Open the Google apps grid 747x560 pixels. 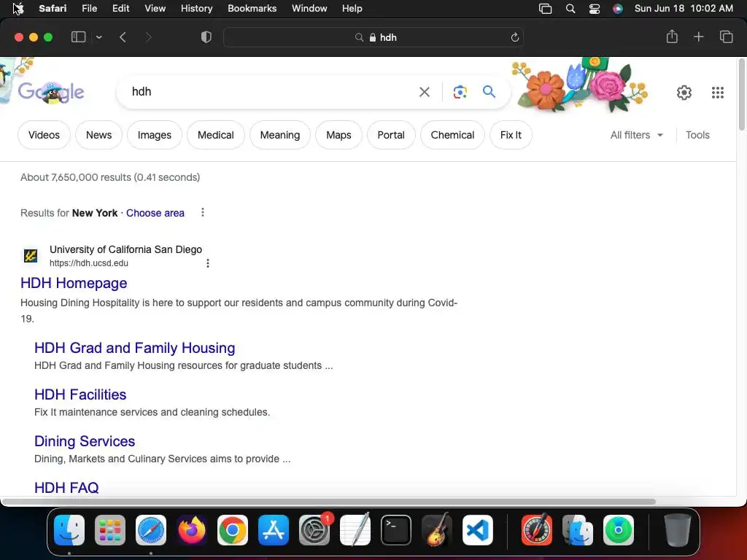tap(718, 93)
